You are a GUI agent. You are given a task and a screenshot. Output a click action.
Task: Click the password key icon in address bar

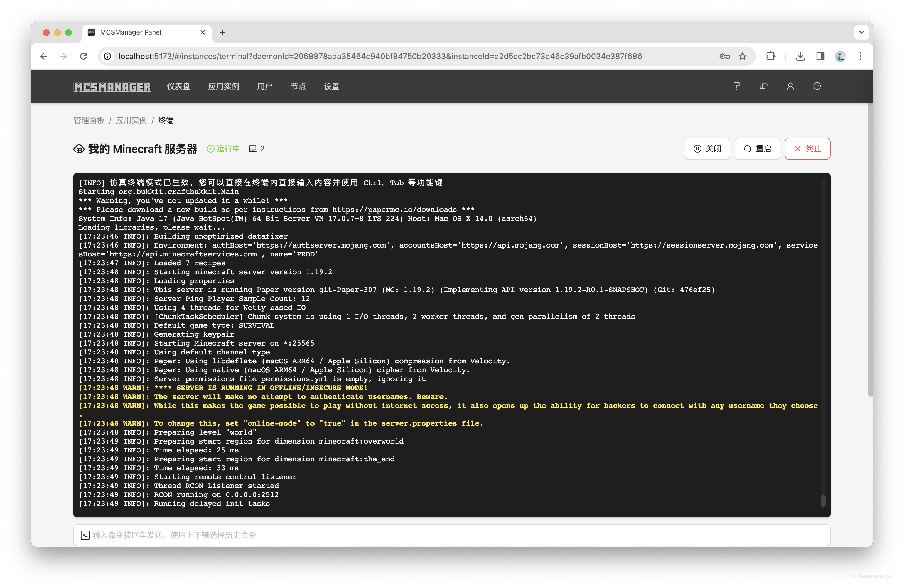tap(724, 56)
